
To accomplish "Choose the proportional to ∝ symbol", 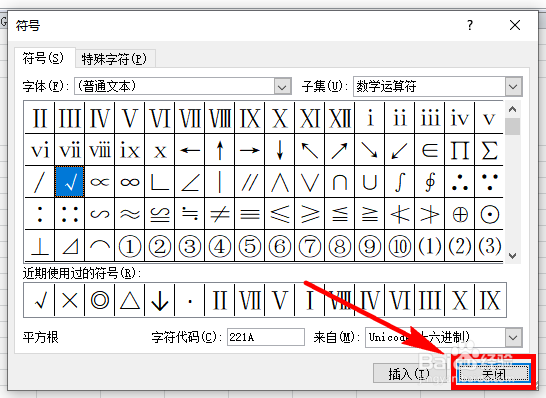I will 100,182.
